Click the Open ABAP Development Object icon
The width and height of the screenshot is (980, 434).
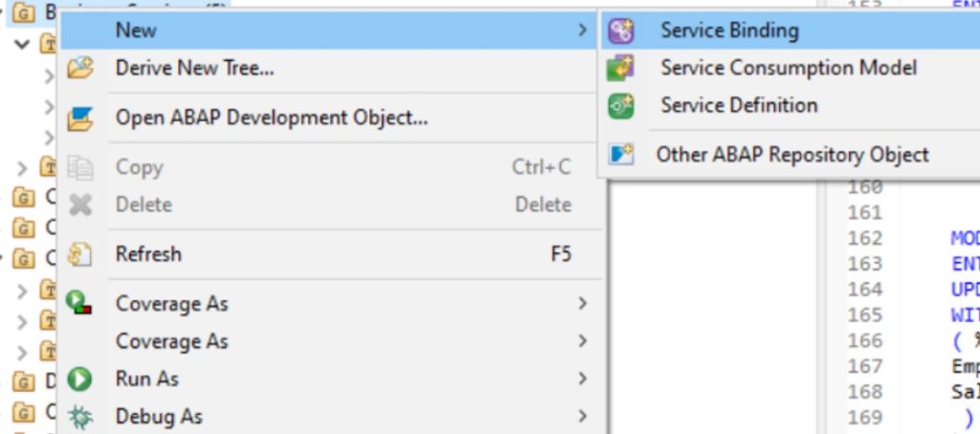point(80,119)
